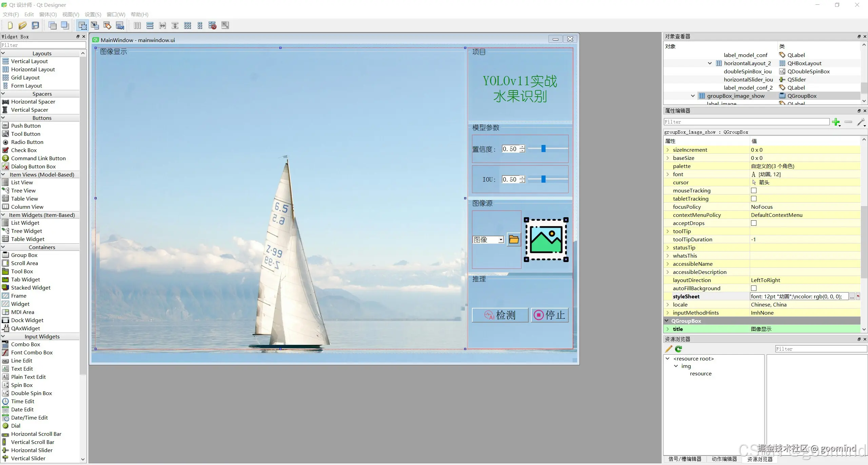This screenshot has width=868, height=465.
Task: Switch to Edit Tab Order mode
Action: tap(120, 25)
